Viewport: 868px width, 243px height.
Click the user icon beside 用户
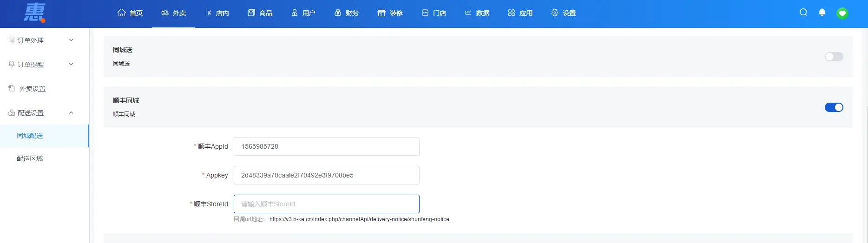[295, 13]
